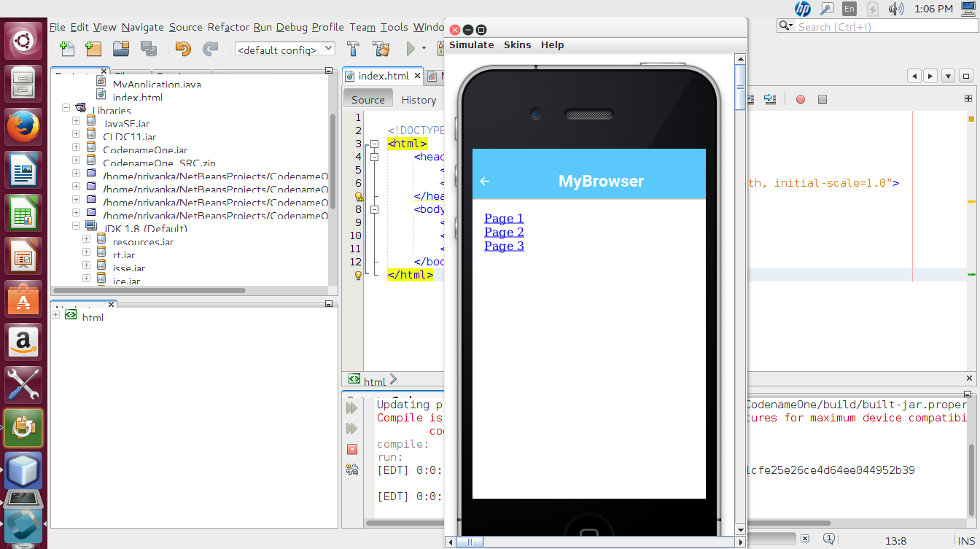Image resolution: width=980 pixels, height=549 pixels.
Task: Click the Open Project toolbar icon
Action: [x=121, y=49]
